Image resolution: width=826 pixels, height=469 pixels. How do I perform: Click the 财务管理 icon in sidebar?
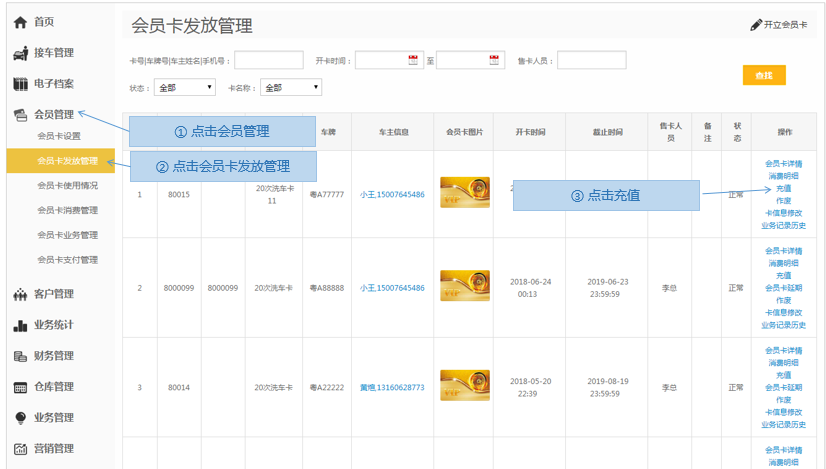click(20, 356)
